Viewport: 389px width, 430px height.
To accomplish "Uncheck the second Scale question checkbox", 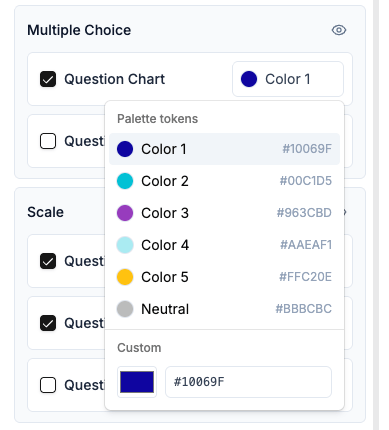I will [48, 323].
